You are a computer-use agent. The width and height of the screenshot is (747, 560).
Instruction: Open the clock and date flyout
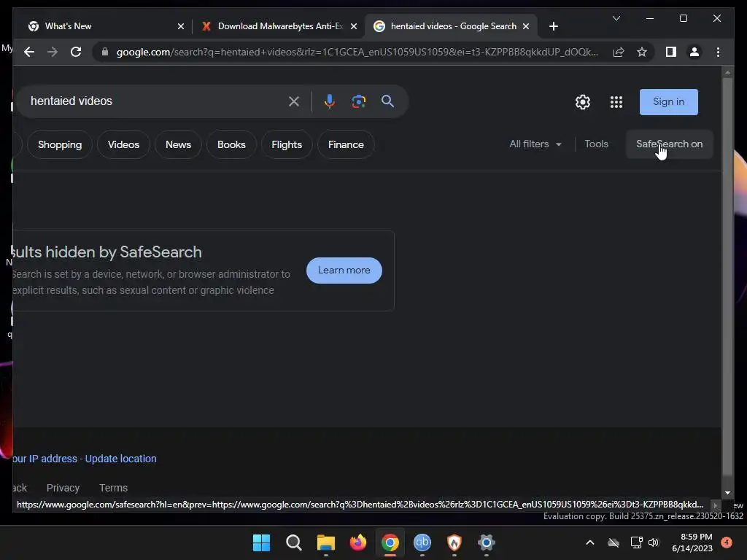pyautogui.click(x=692, y=542)
